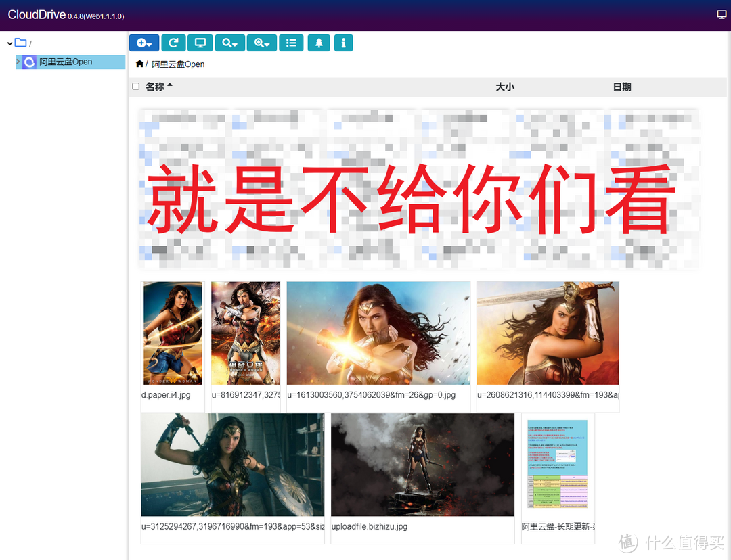Screen dimensions: 731x560
Task: Click the 日期 column header
Action: (621, 87)
